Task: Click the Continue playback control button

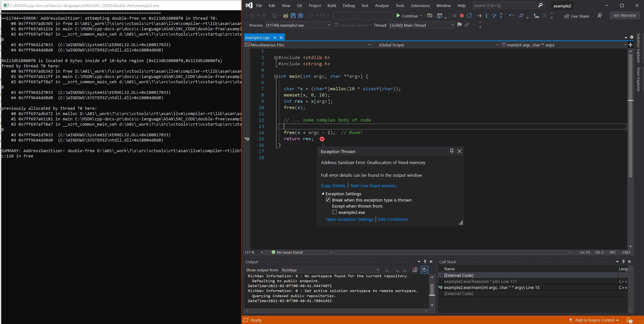Action: click(x=408, y=16)
